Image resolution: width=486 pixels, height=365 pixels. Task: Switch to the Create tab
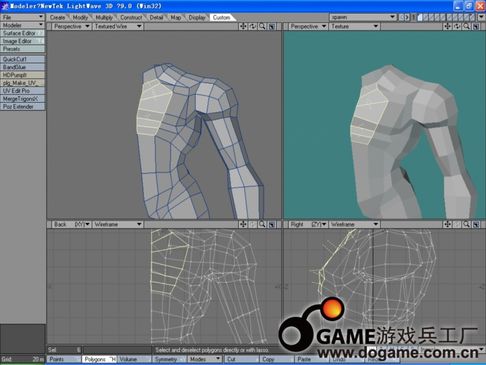(x=57, y=17)
